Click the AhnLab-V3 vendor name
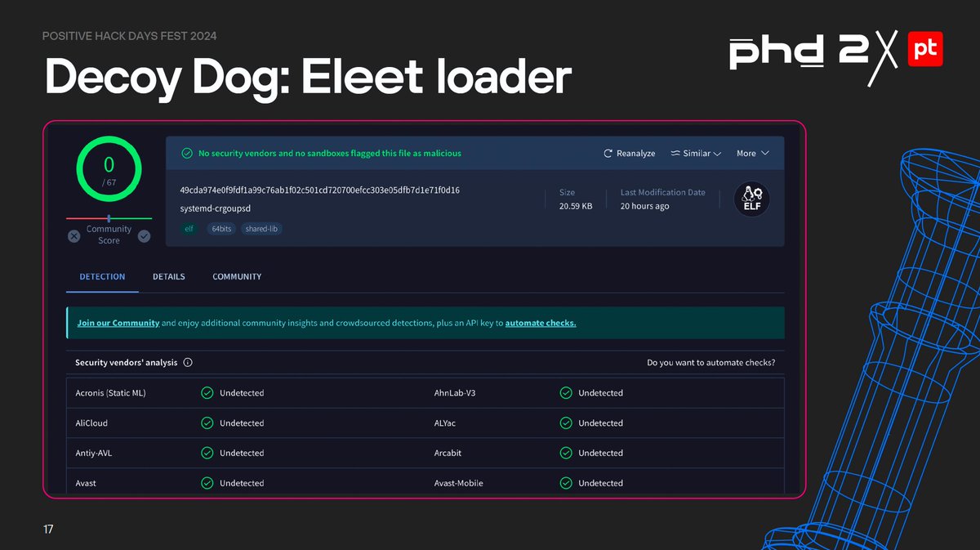Viewport: 980px width, 550px height. click(x=455, y=393)
